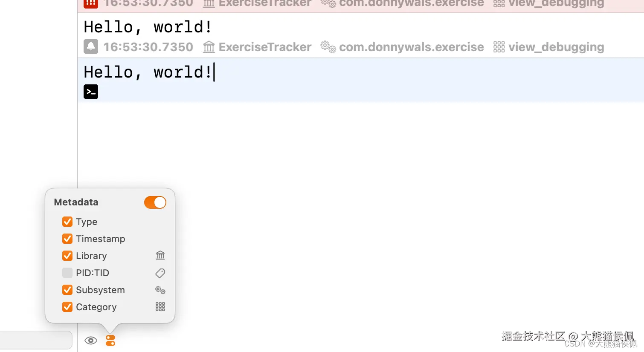The width and height of the screenshot is (644, 352).
Task: Click com.donnywals.exercise subsystem text in second row
Action: pos(412,47)
